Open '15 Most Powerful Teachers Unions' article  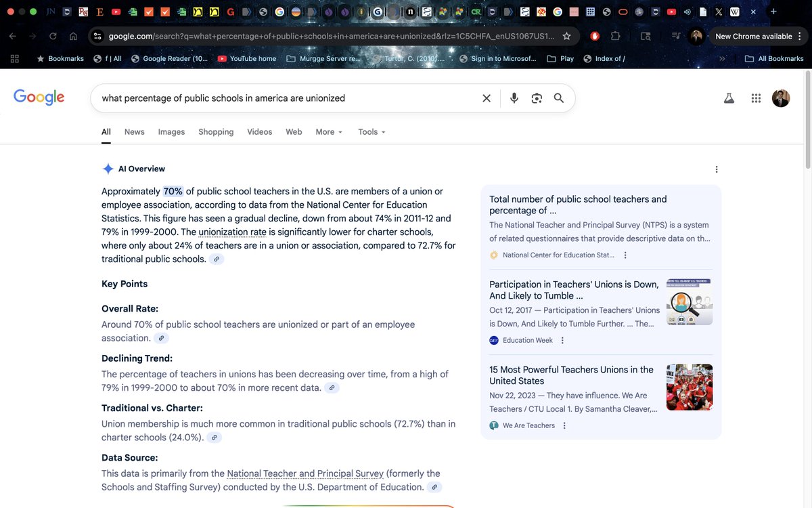pos(571,375)
